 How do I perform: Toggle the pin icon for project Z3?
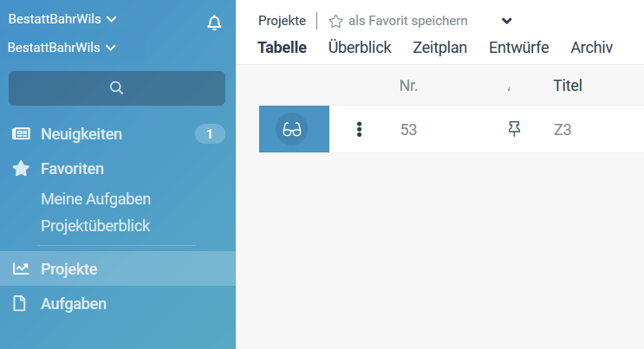(x=514, y=129)
